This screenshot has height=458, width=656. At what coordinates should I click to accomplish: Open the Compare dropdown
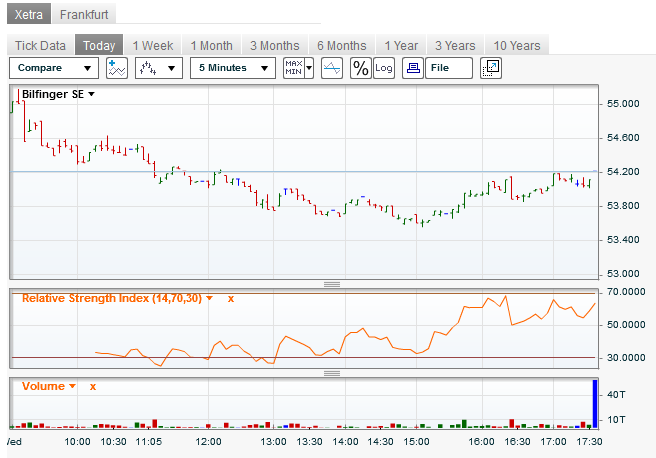[54, 68]
